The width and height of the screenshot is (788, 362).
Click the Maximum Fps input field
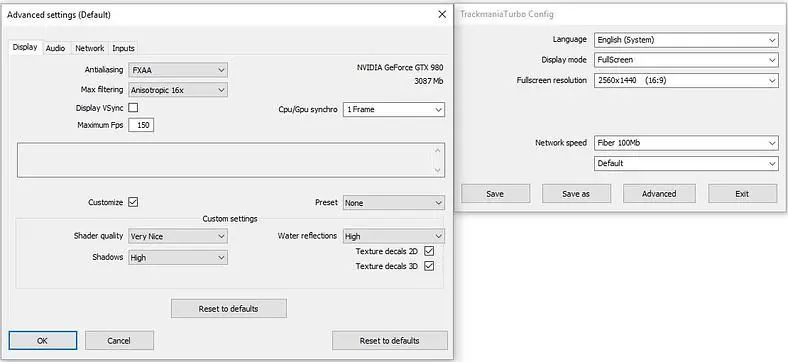click(141, 125)
